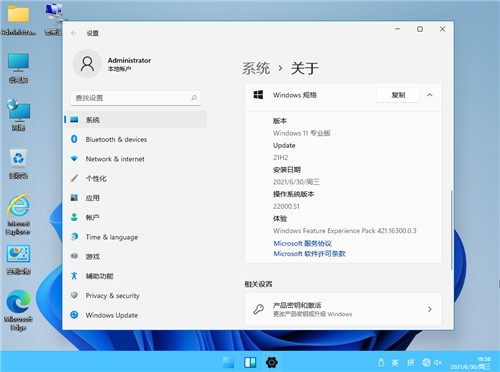Click the 拼 IME mode indicator

pos(410,362)
